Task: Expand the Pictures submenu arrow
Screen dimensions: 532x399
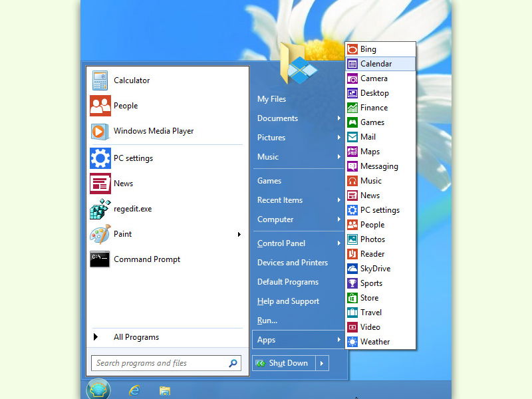Action: click(338, 138)
